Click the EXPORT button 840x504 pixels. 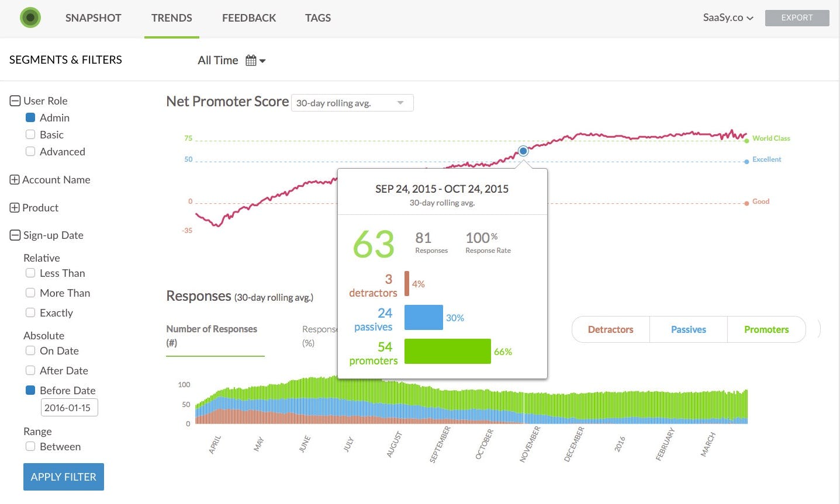pyautogui.click(x=797, y=18)
